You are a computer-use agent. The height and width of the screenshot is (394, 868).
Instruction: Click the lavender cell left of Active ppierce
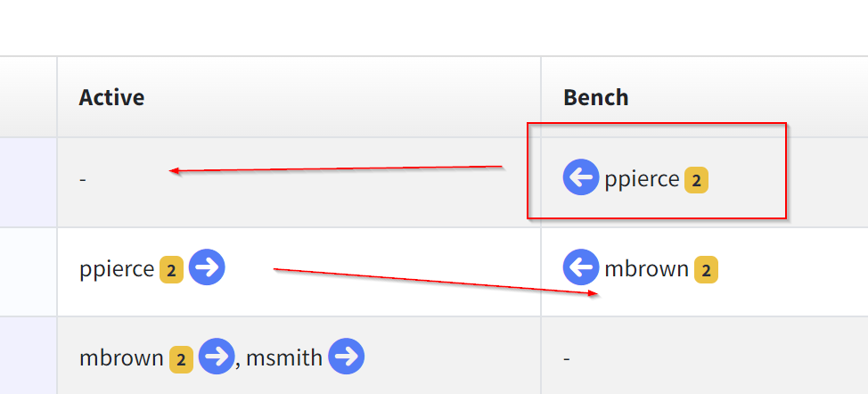[x=29, y=272]
